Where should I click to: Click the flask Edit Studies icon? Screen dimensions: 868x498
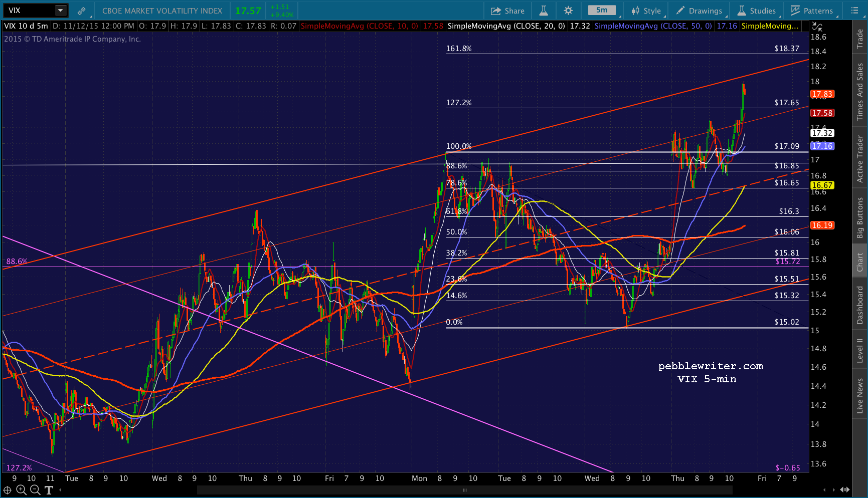tap(544, 11)
